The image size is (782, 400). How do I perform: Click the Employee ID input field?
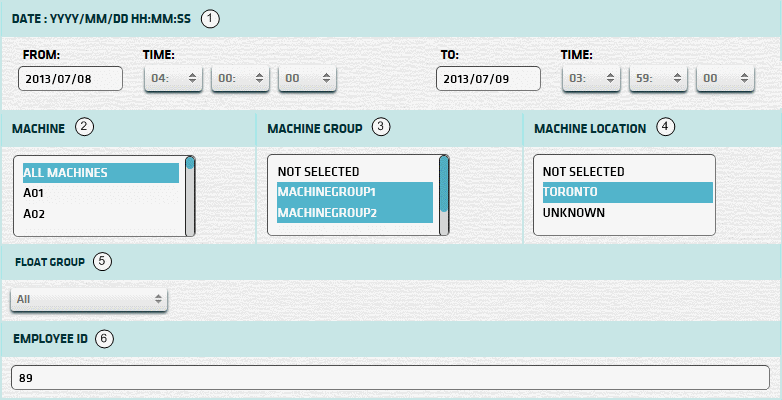(390, 377)
